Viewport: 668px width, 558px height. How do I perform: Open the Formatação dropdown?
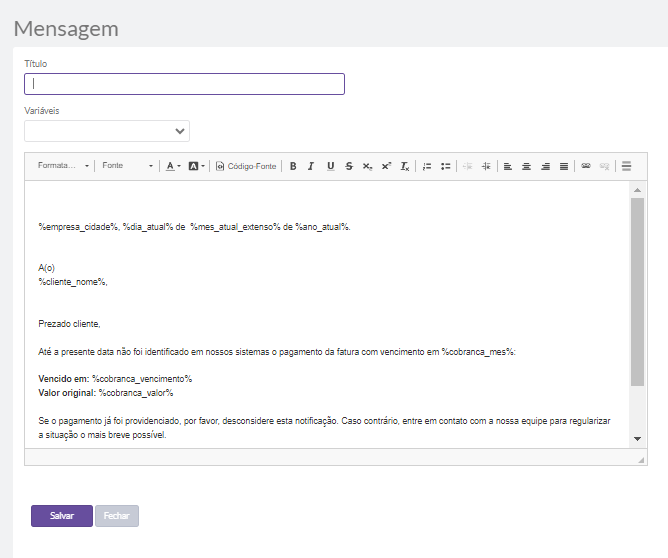coord(62,166)
